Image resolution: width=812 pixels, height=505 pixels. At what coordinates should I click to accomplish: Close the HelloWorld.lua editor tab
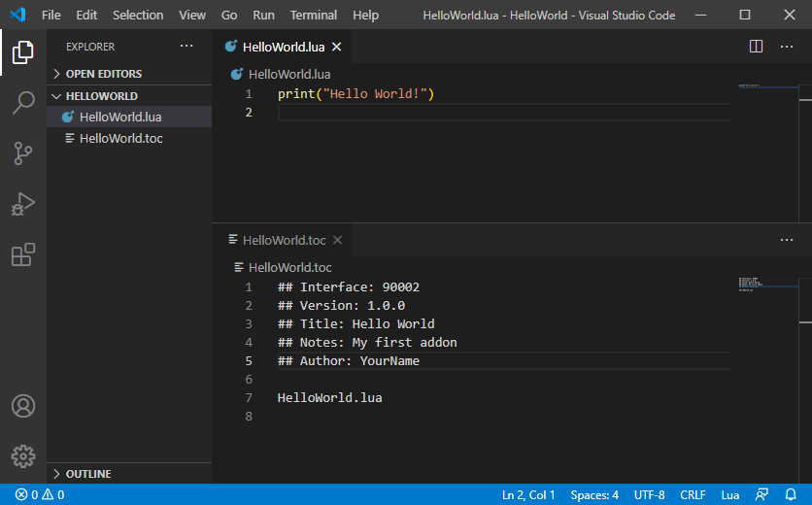point(337,47)
